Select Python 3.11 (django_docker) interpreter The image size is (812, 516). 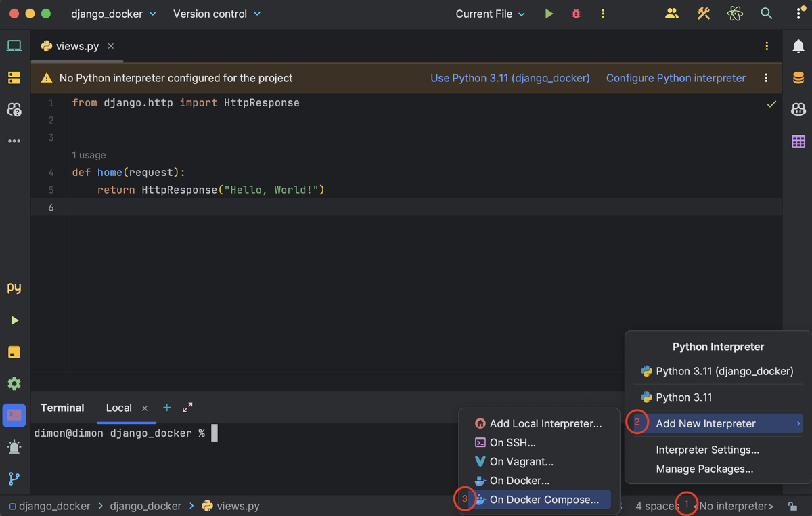[717, 371]
